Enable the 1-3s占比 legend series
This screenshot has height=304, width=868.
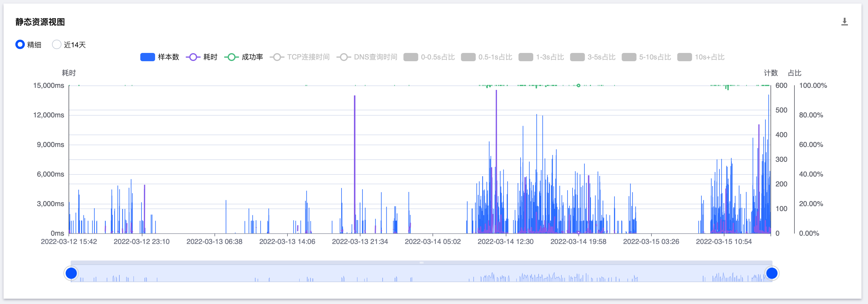[541, 57]
